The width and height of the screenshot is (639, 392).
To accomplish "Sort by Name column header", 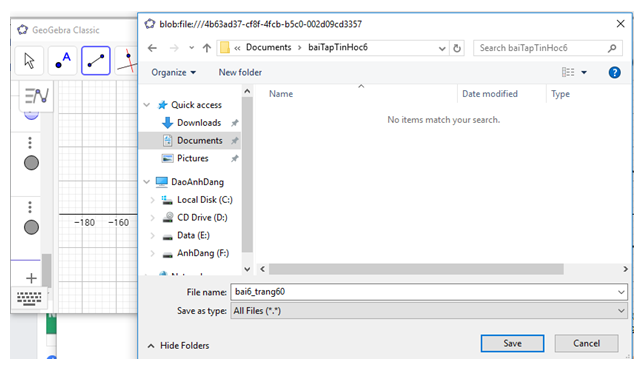I will pyautogui.click(x=281, y=94).
